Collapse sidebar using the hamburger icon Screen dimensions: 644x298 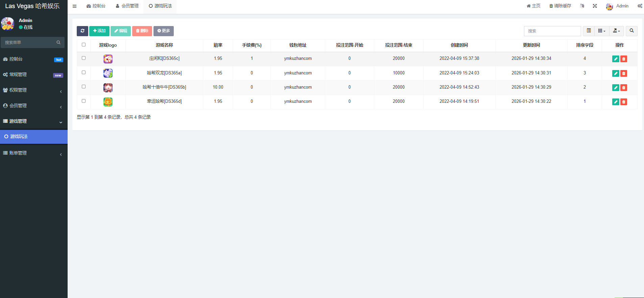pyautogui.click(x=74, y=6)
